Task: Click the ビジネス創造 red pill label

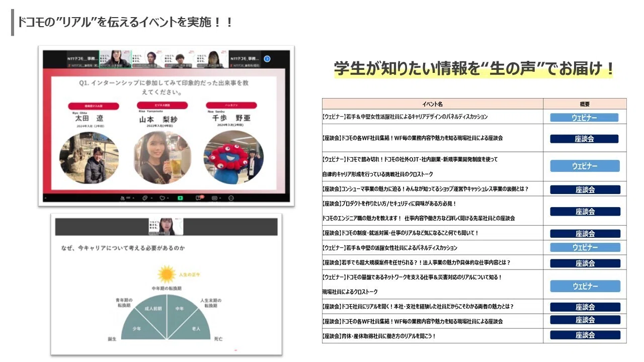Action: tap(162, 105)
